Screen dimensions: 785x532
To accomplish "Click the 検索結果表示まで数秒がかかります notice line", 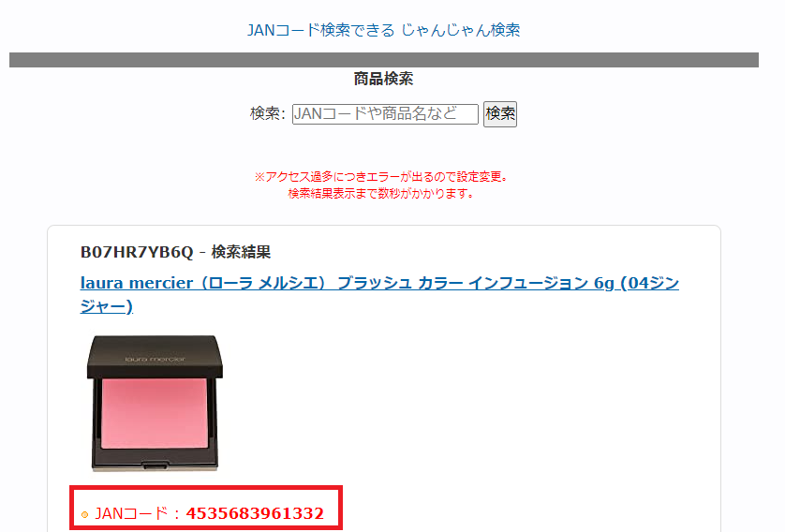I will pyautogui.click(x=383, y=193).
